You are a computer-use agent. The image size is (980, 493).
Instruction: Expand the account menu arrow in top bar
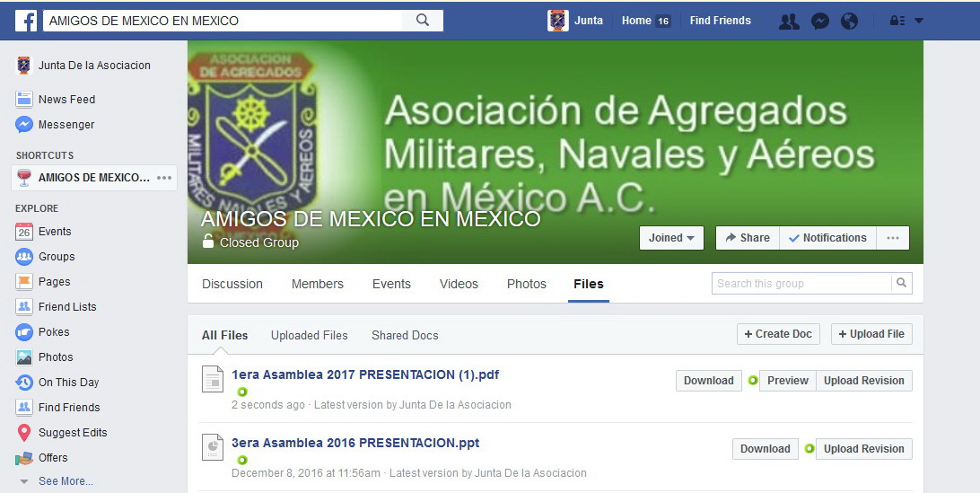[919, 21]
